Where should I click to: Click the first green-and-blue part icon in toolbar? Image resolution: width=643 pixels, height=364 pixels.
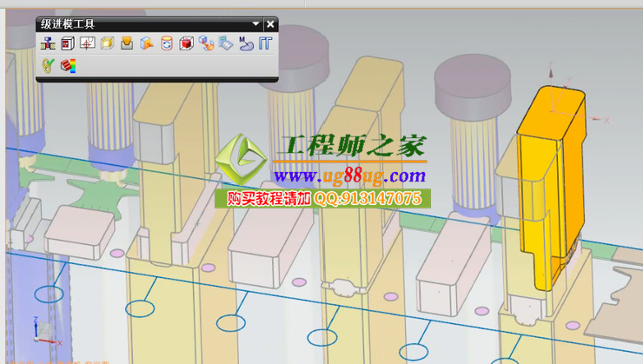48,43
